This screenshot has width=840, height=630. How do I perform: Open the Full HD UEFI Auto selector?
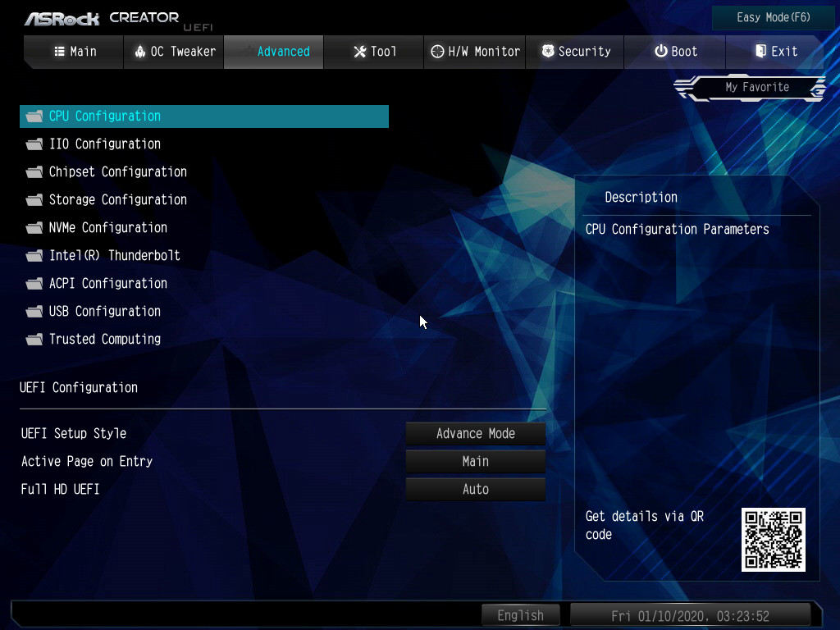click(475, 490)
